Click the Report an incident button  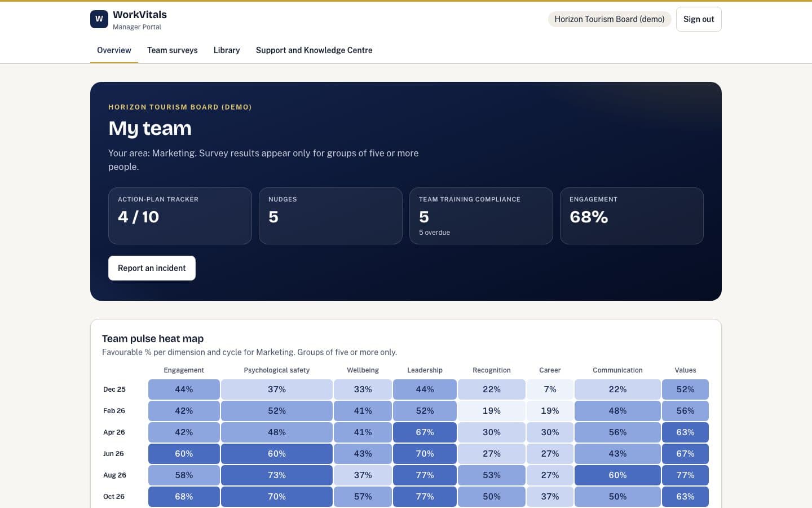pos(152,268)
